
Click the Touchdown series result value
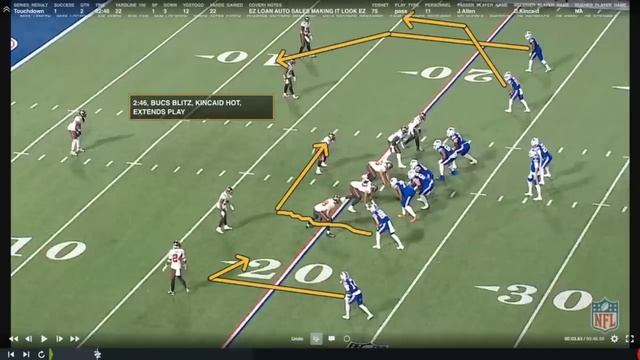(28, 11)
